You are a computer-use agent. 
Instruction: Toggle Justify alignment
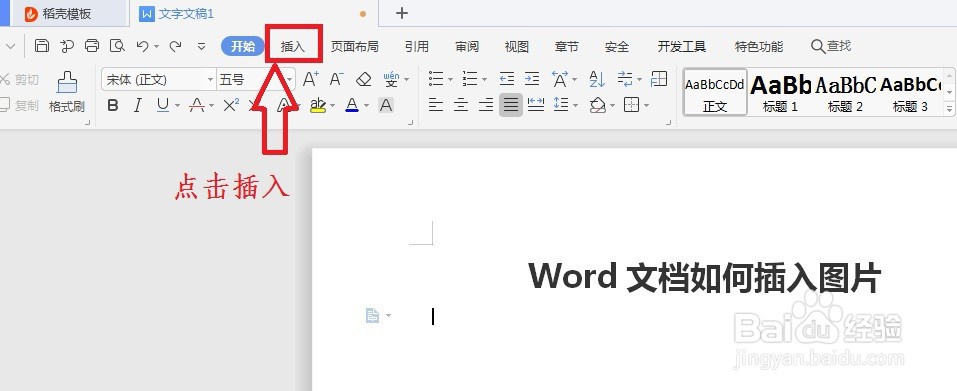pos(511,106)
